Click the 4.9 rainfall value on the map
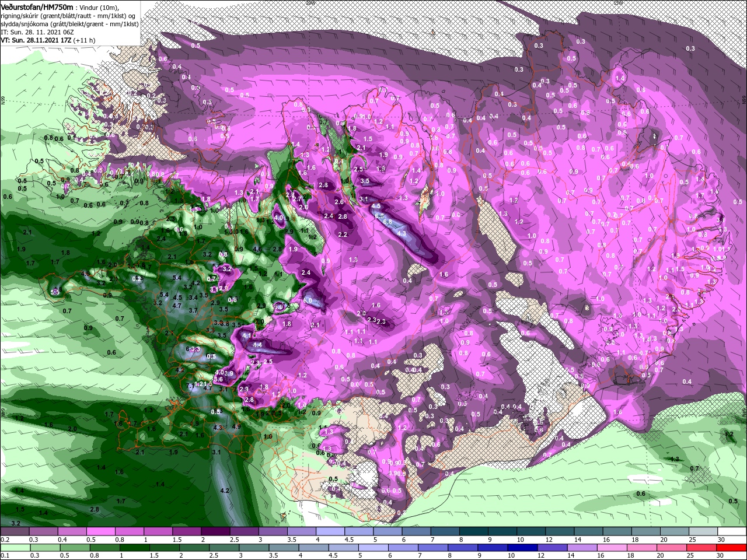747x560 pixels. (236, 426)
